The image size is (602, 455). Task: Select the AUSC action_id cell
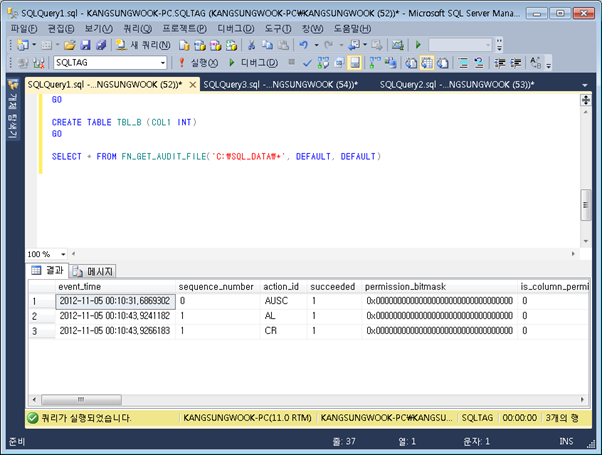(283, 301)
